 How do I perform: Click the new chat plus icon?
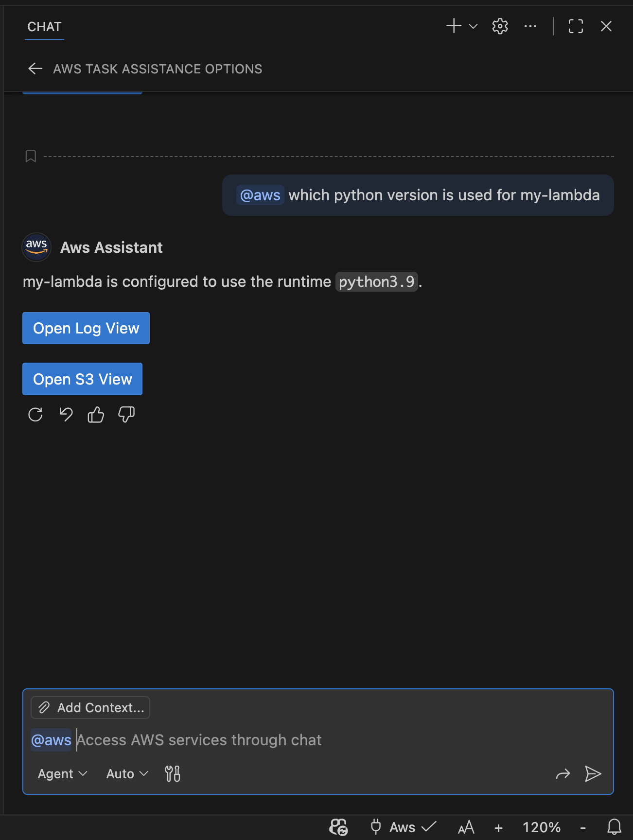453,26
